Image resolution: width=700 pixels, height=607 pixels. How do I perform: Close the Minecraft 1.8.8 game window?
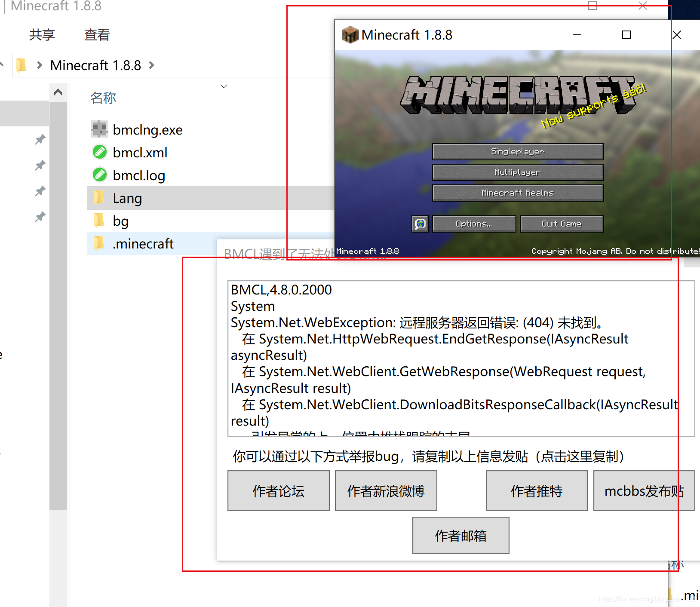coord(677,35)
